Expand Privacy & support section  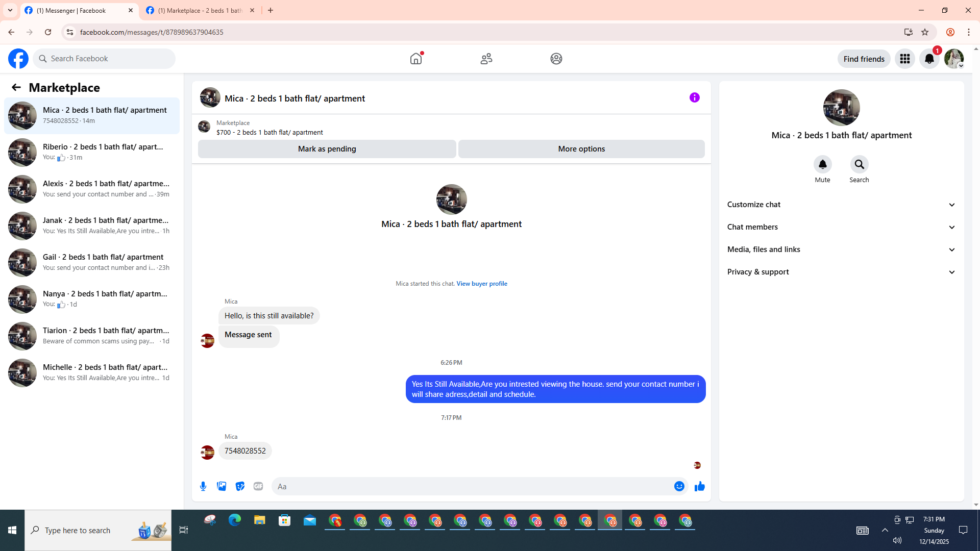pyautogui.click(x=841, y=272)
